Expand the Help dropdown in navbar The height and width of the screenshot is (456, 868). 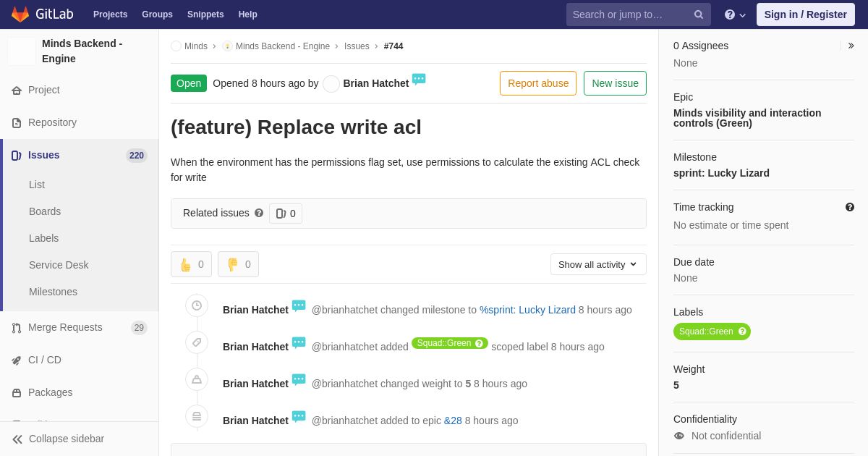[735, 14]
